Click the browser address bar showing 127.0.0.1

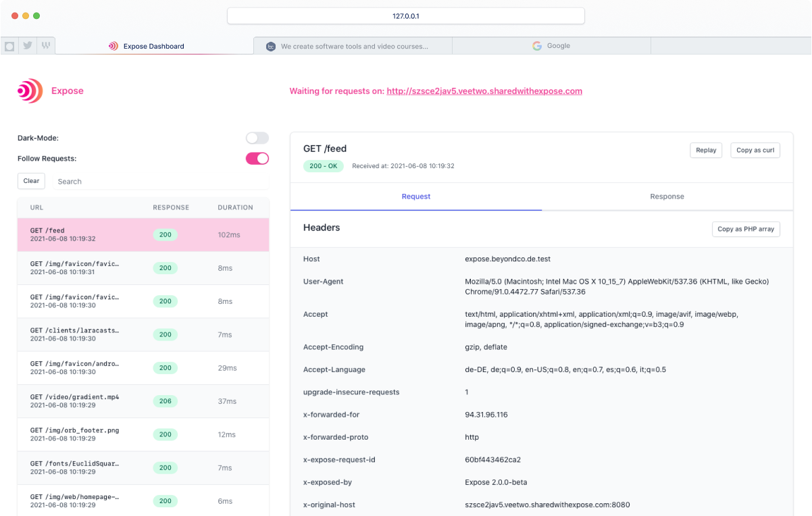[x=405, y=16]
